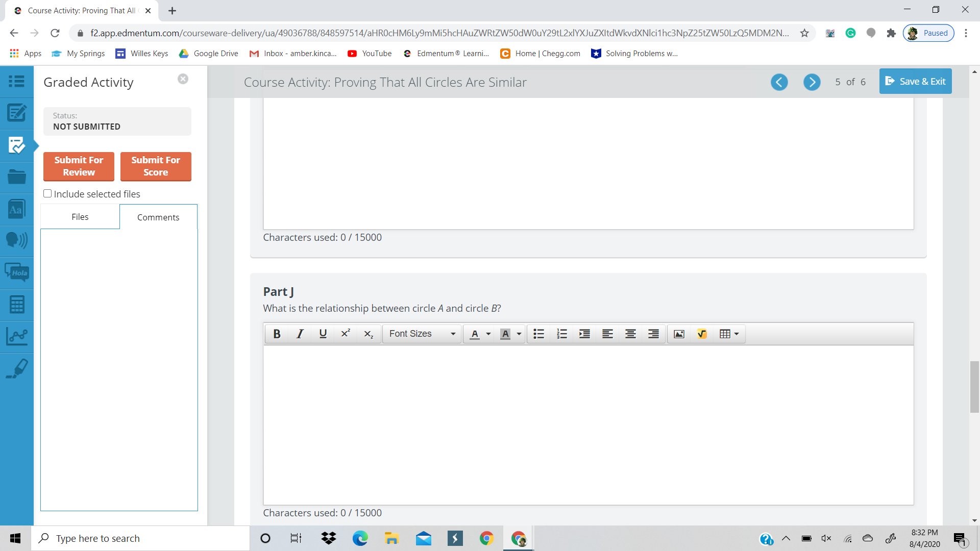The image size is (980, 551).
Task: Open the dictionary tool in the sidebar
Action: (x=17, y=209)
